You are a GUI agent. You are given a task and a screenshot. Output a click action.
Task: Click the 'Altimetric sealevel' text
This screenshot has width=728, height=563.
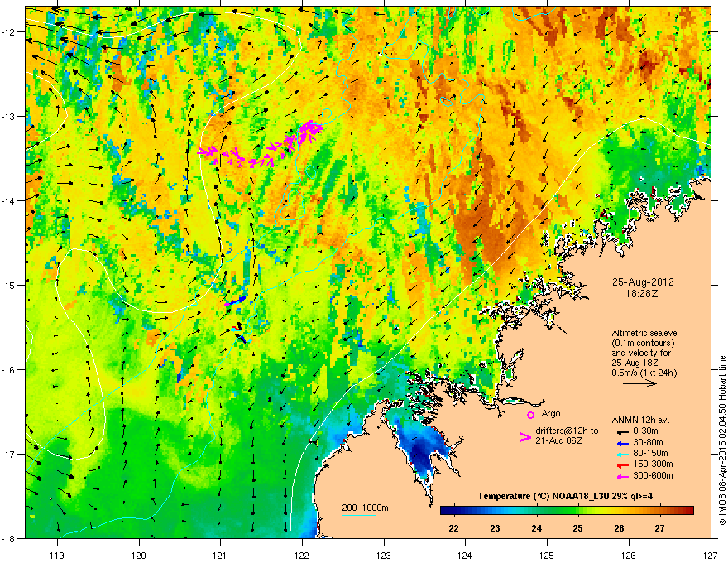645,333
